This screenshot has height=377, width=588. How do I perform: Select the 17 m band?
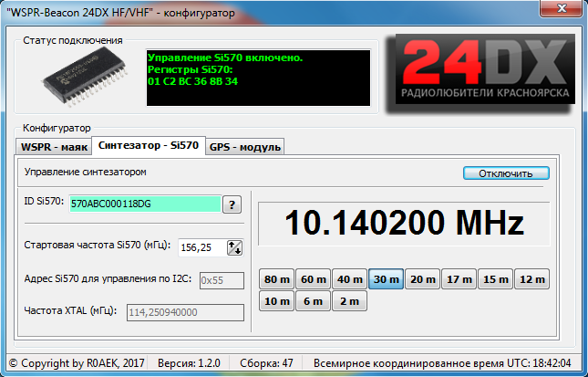click(x=459, y=279)
